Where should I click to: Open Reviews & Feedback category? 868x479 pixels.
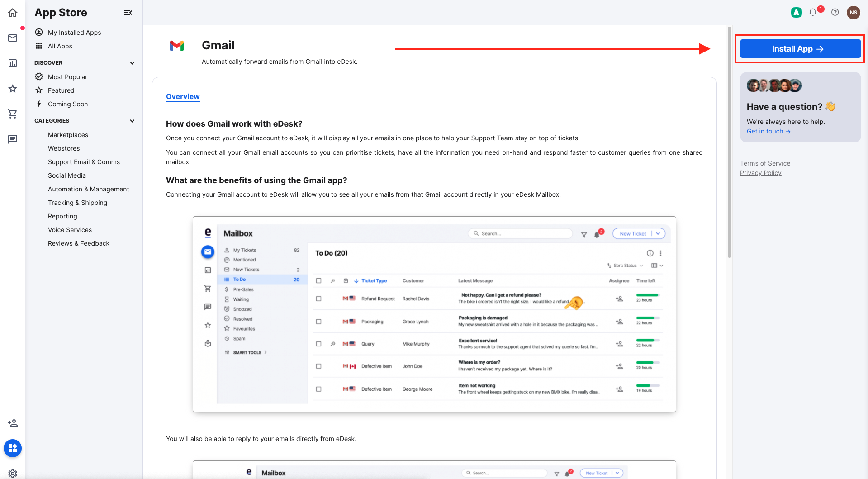pyautogui.click(x=79, y=243)
